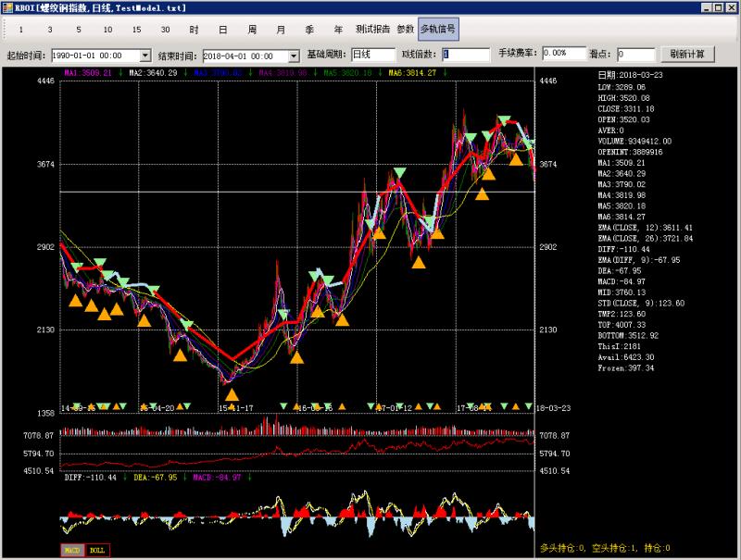Open the 参数 parameters menu

[x=405, y=30]
